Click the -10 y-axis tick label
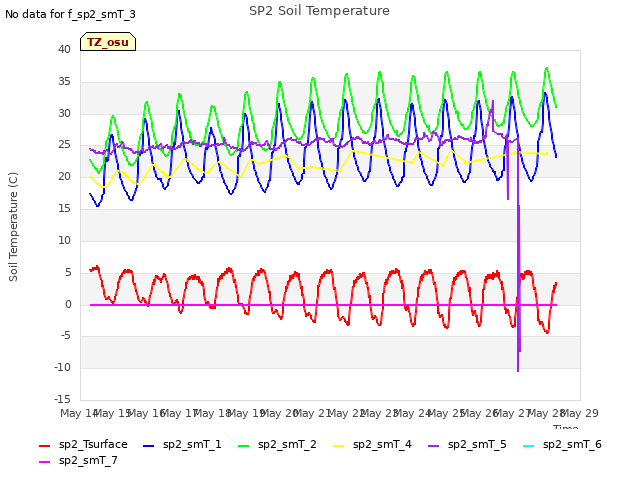 coord(62,367)
